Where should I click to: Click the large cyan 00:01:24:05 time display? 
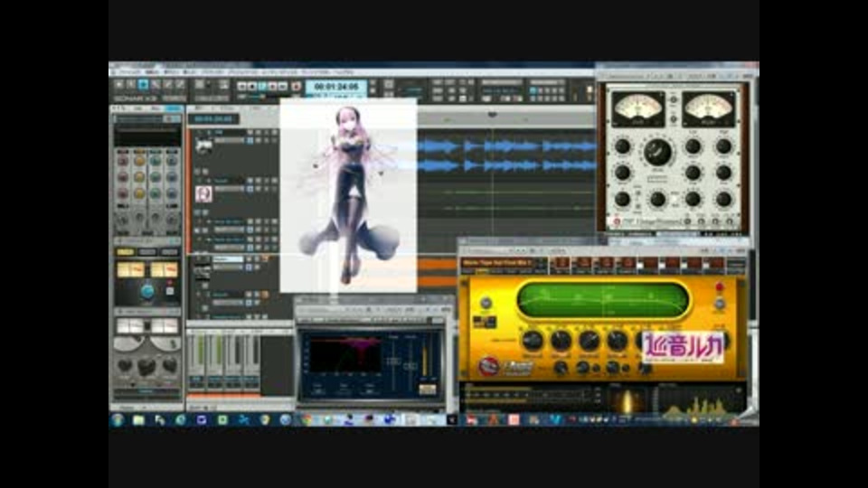(x=336, y=87)
